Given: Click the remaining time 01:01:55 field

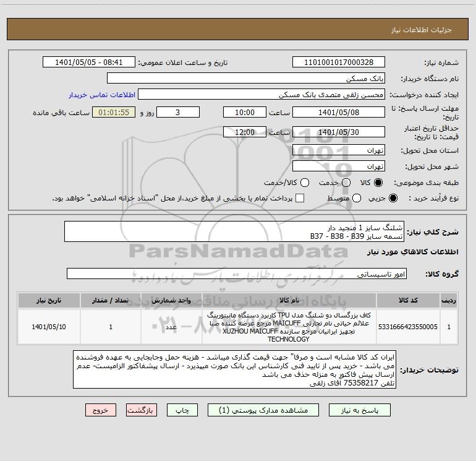Looking at the screenshot, I should pos(114,112).
